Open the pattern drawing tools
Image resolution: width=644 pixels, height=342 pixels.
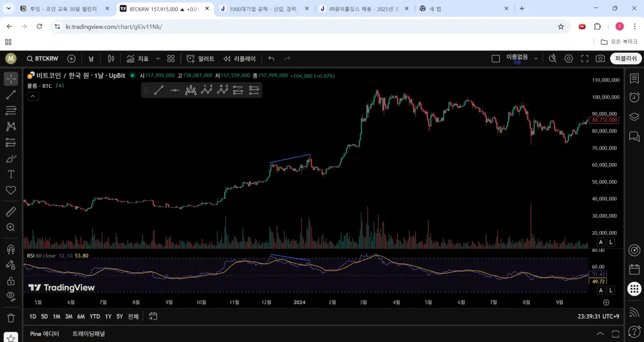tap(11, 127)
